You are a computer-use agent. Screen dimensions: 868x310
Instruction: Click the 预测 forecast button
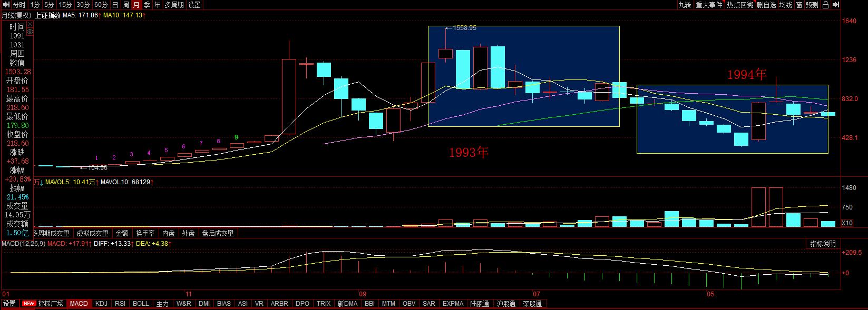click(x=812, y=5)
